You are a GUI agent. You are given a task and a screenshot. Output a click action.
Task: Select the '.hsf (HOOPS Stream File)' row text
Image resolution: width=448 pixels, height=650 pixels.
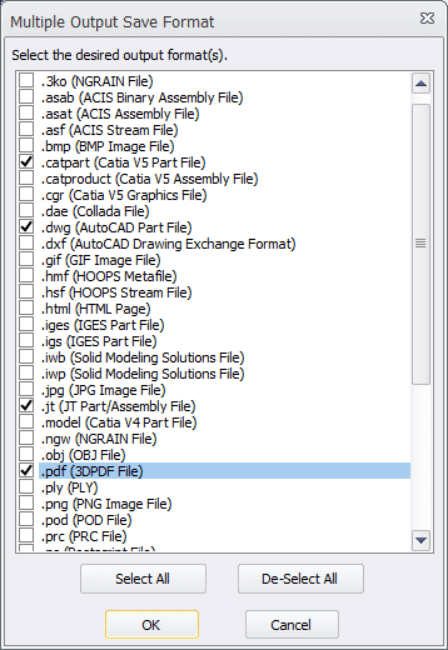pos(116,293)
